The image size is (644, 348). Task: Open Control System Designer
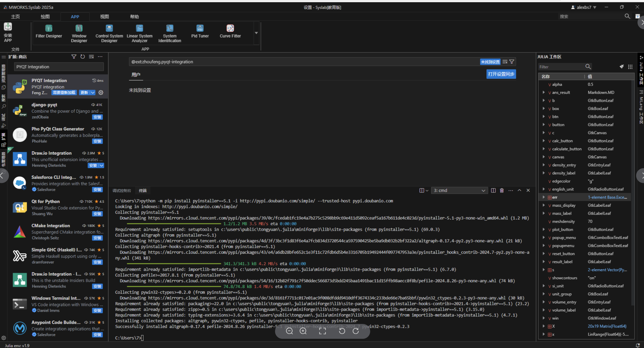[109, 34]
